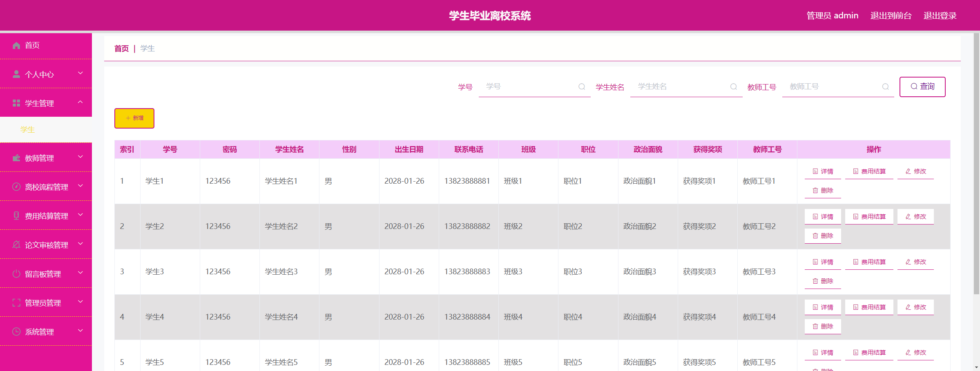This screenshot has width=980, height=371.
Task: Click the home icon beside 首页 in sidebar
Action: [16, 45]
